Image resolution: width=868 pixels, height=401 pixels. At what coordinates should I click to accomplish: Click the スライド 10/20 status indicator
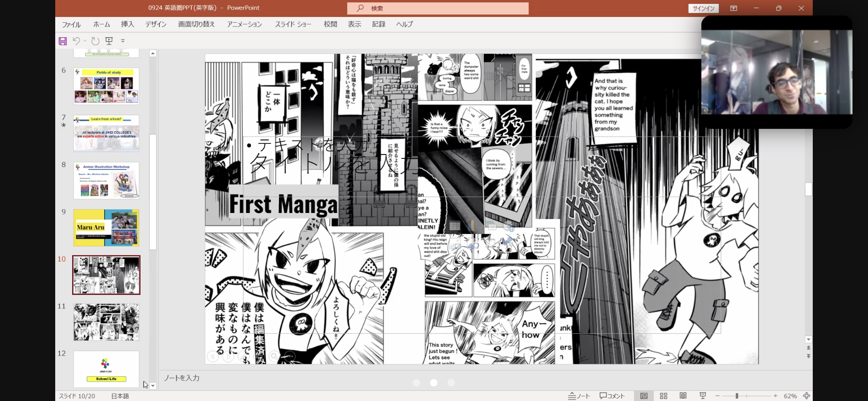(x=77, y=396)
